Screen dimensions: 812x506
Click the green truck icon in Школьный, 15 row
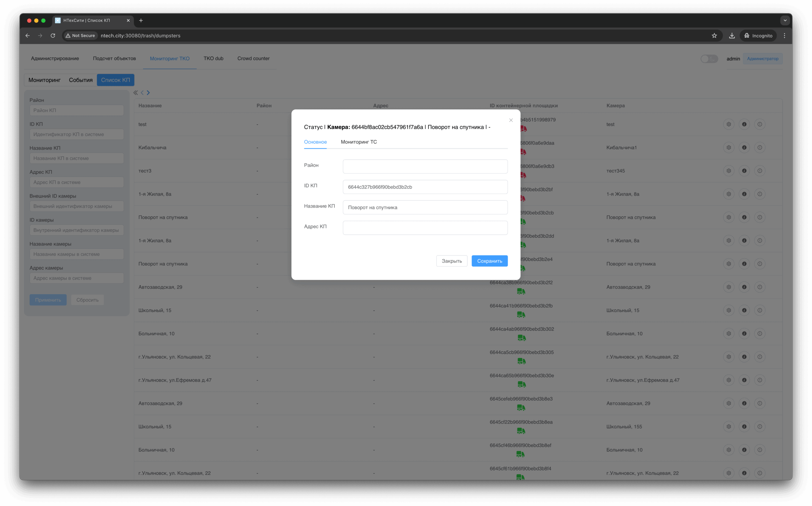tap(521, 314)
